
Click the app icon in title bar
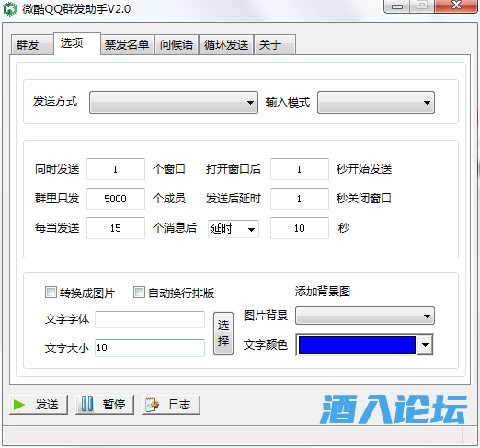10,9
